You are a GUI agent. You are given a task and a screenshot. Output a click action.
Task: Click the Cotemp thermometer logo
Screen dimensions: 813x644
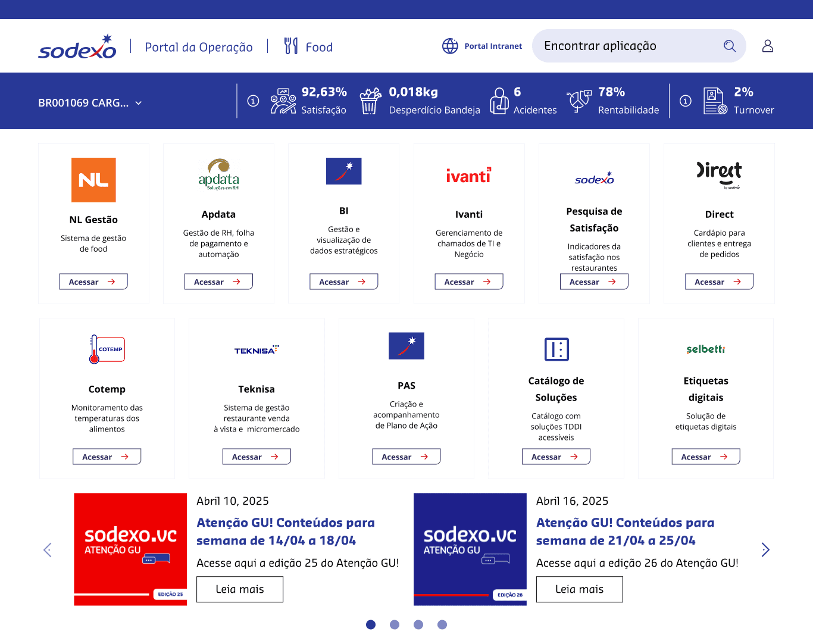(x=107, y=349)
